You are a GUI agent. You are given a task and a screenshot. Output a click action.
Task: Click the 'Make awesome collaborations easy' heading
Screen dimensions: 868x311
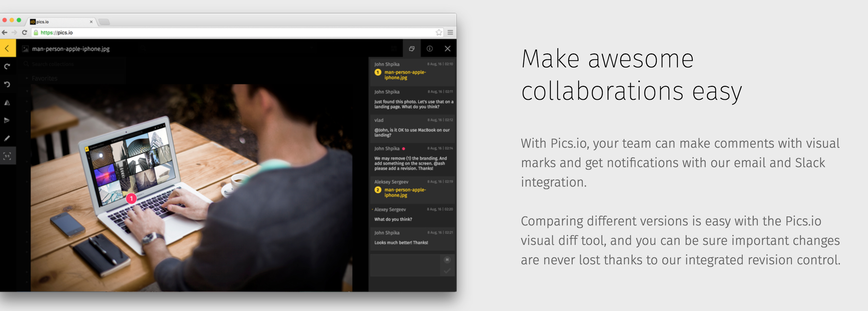tap(632, 75)
